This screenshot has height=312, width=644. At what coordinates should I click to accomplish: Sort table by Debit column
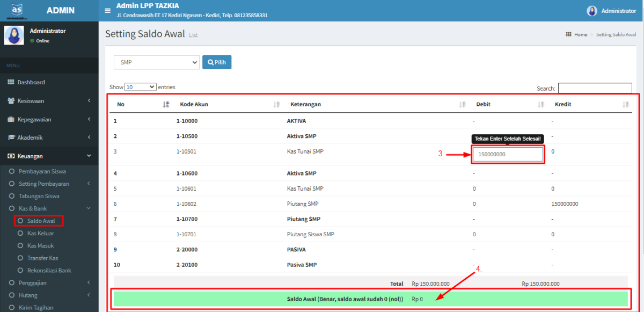(x=541, y=104)
